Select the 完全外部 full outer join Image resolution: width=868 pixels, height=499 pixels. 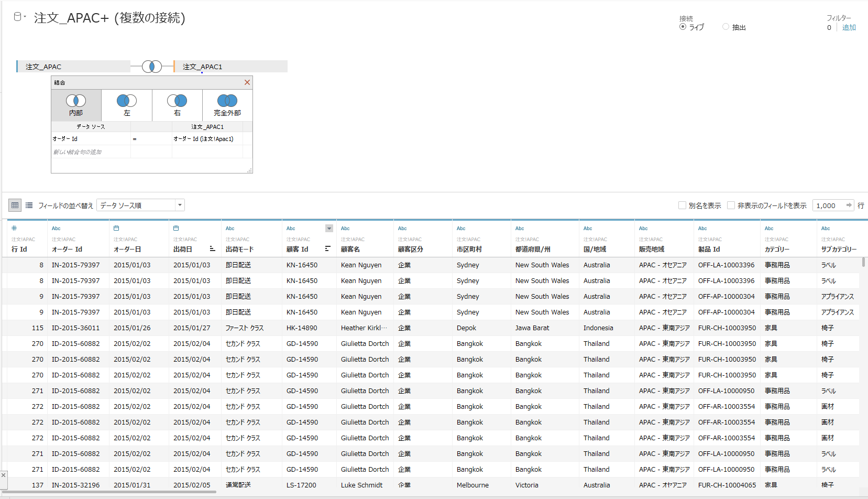point(227,105)
